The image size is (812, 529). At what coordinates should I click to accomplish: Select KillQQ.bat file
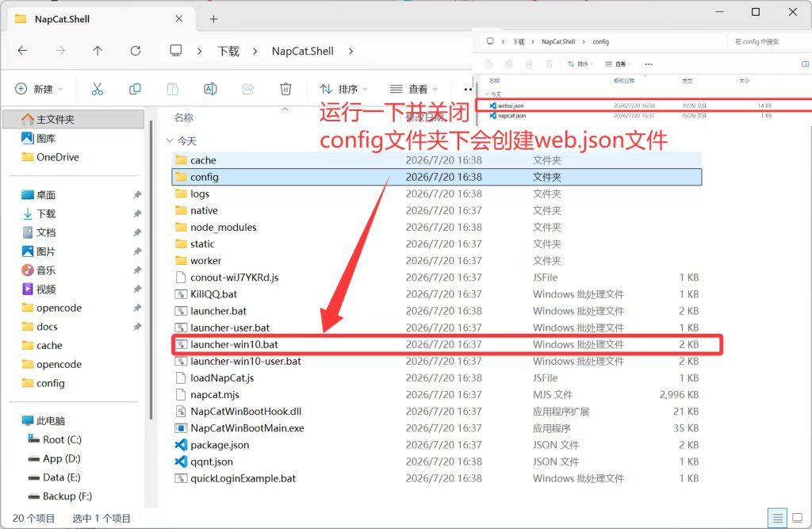click(x=437, y=294)
